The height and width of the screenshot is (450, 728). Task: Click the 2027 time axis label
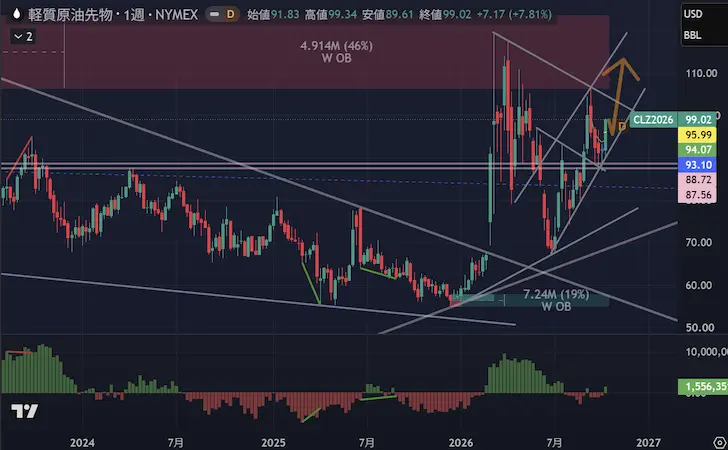pyautogui.click(x=648, y=443)
